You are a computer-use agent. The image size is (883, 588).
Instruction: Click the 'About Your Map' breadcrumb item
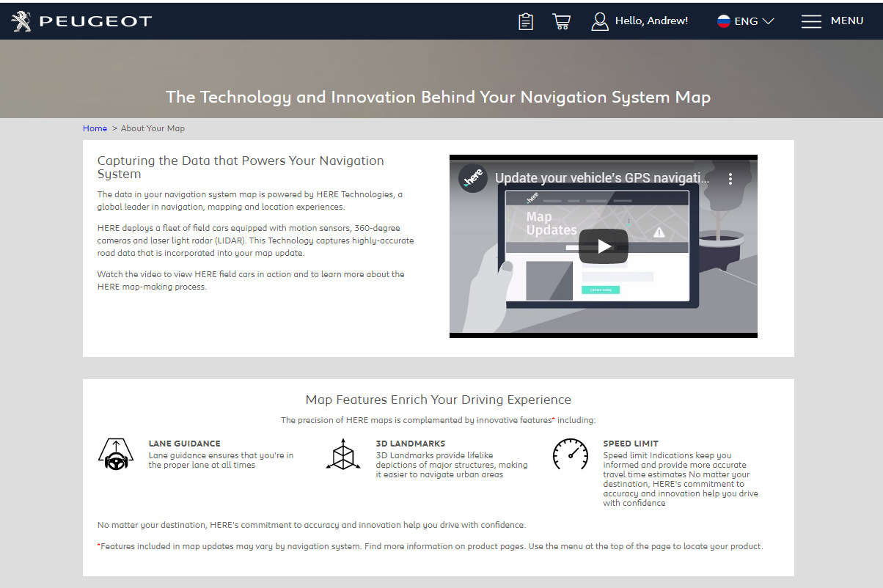coord(153,128)
